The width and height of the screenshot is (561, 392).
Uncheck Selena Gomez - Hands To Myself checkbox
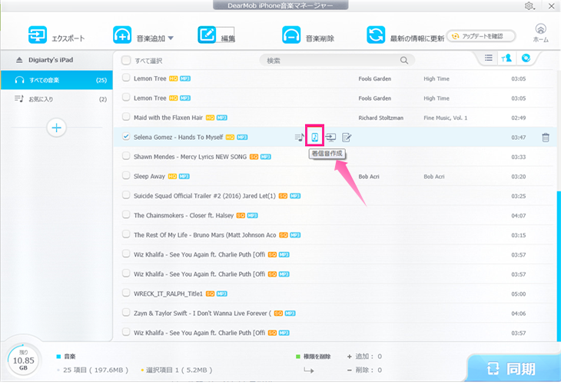pos(126,136)
